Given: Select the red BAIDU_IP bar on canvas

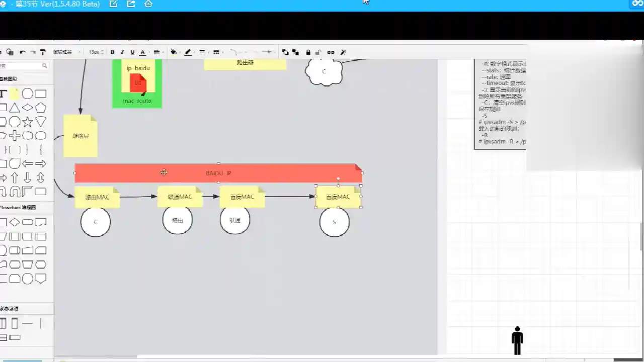Looking at the screenshot, I should click(218, 173).
